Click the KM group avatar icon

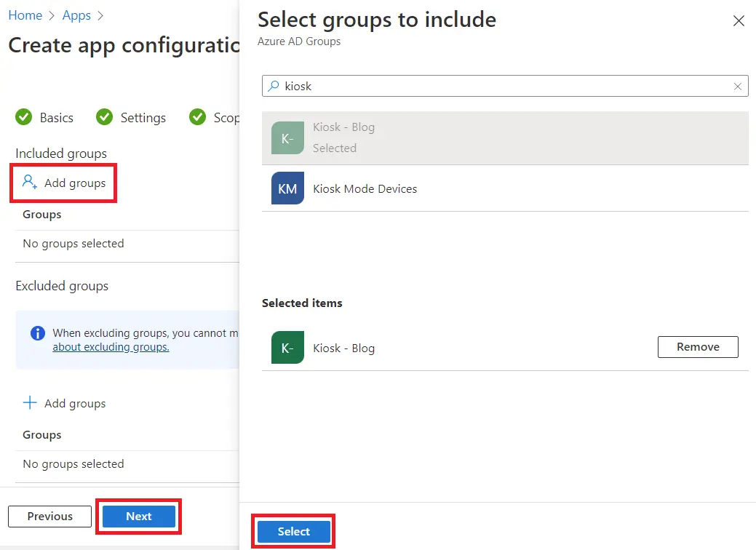coord(287,188)
